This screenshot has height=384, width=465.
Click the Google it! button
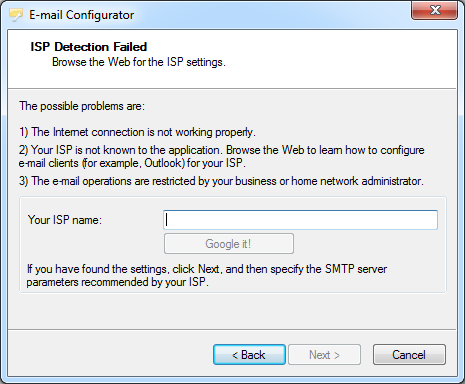[x=229, y=244]
